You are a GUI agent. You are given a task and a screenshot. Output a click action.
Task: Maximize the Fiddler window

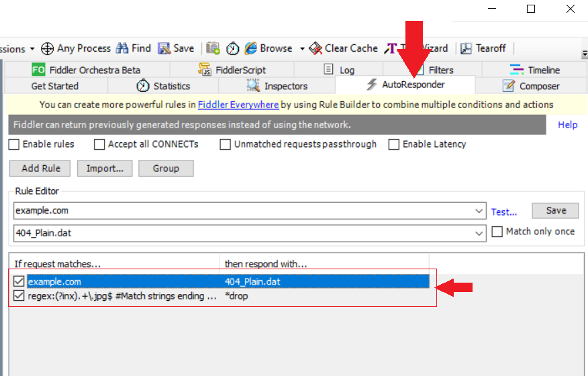pyautogui.click(x=531, y=9)
